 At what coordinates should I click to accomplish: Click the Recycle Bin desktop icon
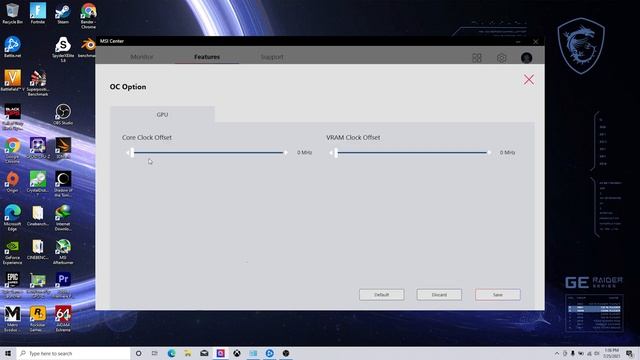point(12,13)
